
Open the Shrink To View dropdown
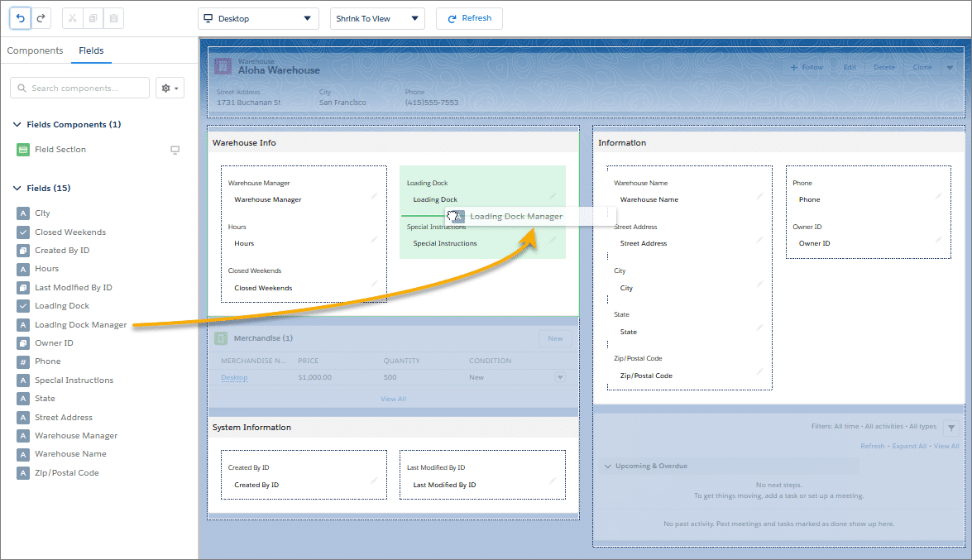tap(377, 18)
